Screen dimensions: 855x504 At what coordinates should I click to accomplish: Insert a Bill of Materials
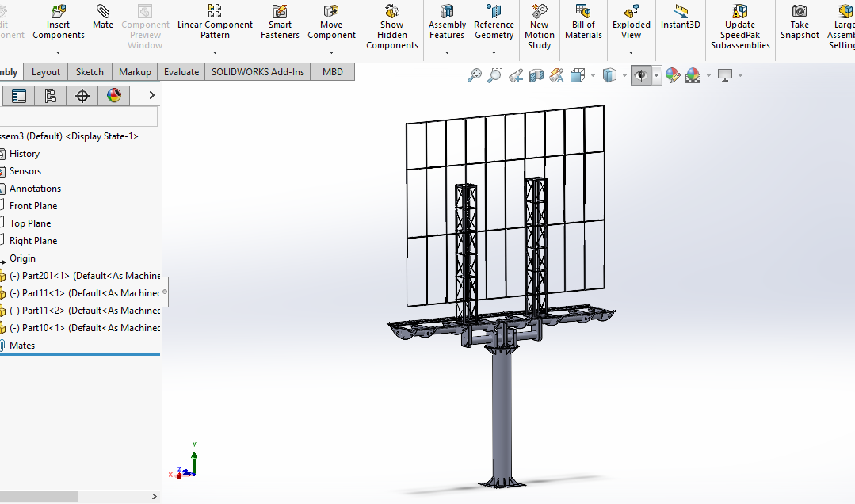583,22
